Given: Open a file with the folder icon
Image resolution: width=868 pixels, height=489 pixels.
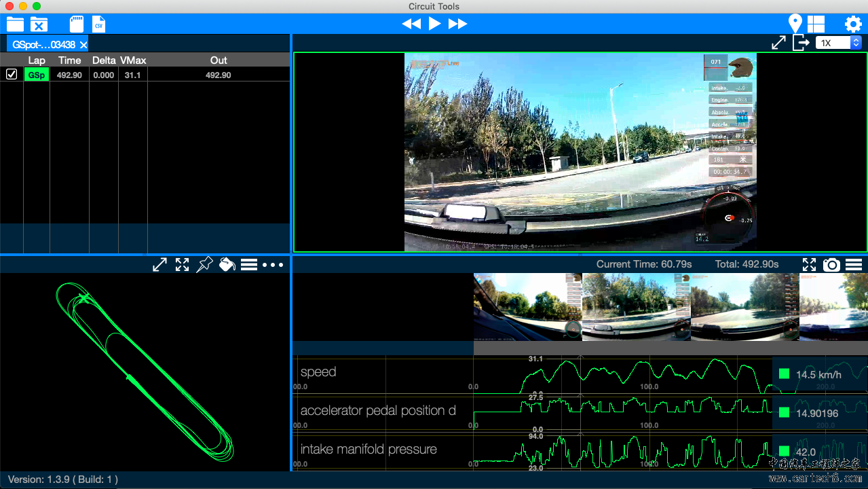Looking at the screenshot, I should pos(15,24).
